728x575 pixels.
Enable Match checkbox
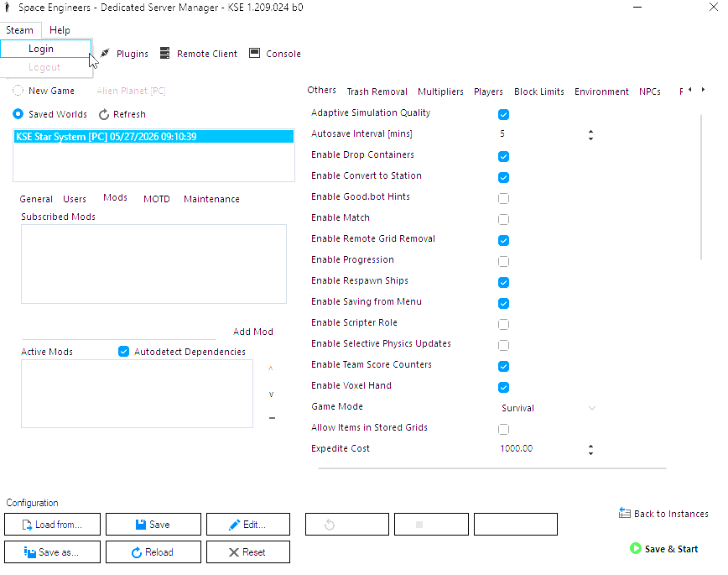tap(503, 219)
